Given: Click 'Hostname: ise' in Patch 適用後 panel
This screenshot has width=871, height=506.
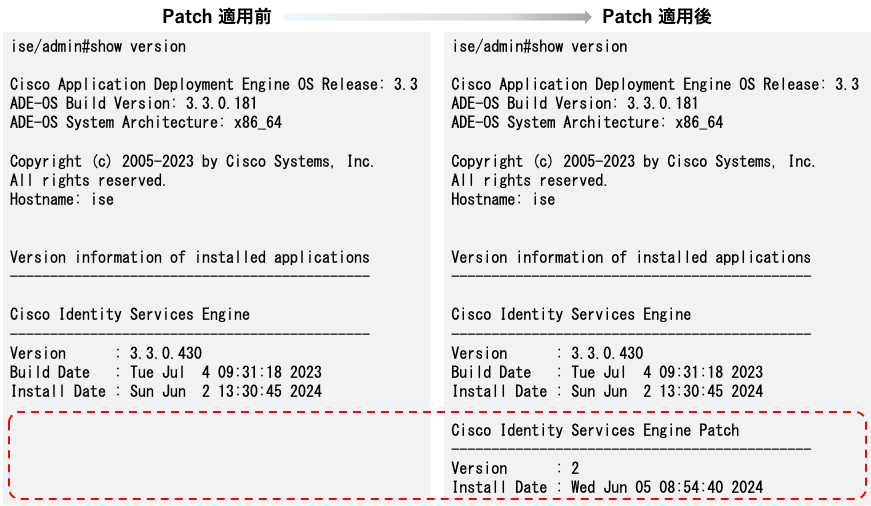Looking at the screenshot, I should 503,199.
